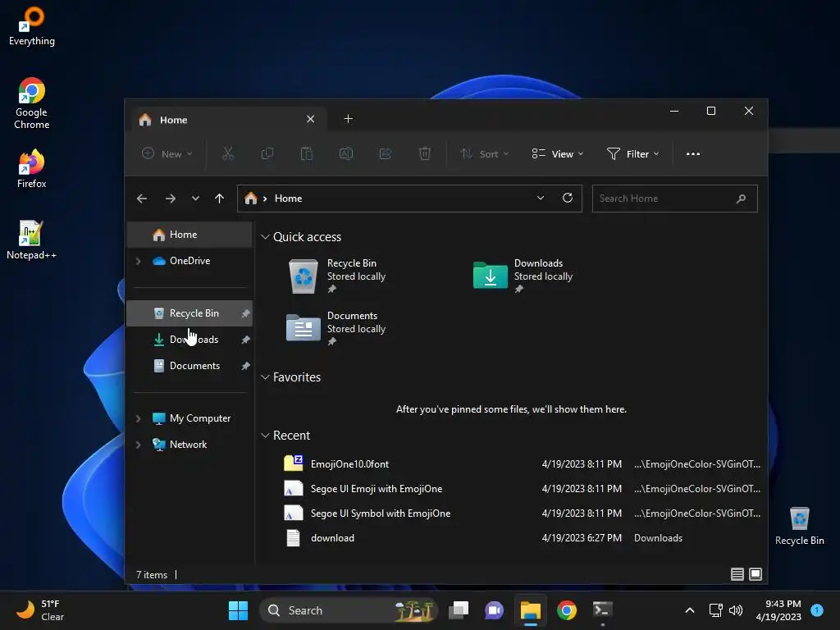Screen dimensions: 840x630
Task: Click the Paste clipboard icon
Action: (x=307, y=153)
